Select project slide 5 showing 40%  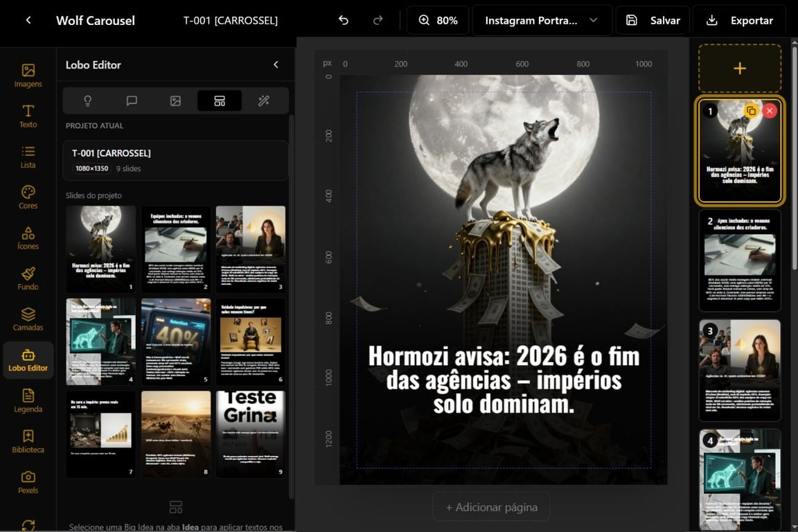point(175,342)
